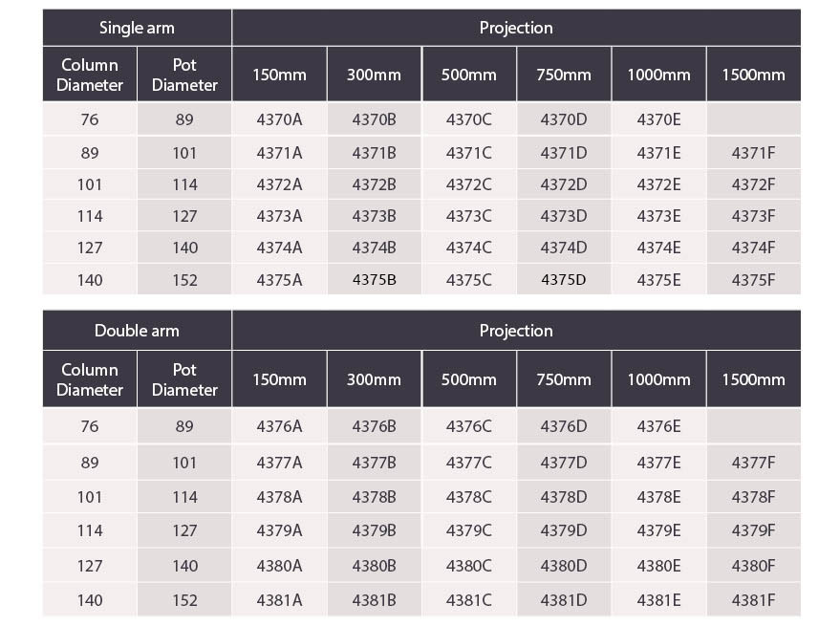The width and height of the screenshot is (840, 626).
Task: Select part code 4371F
Action: (753, 153)
